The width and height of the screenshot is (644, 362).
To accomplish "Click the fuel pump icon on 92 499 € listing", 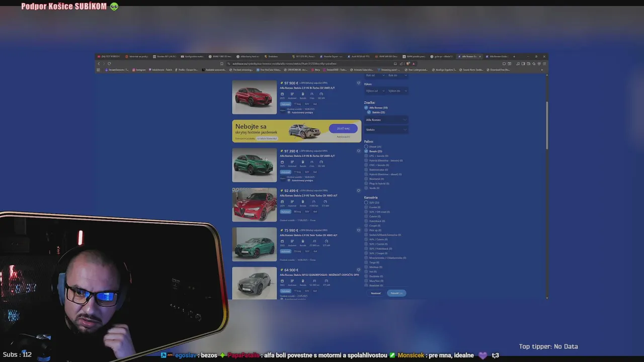I will point(302,202).
